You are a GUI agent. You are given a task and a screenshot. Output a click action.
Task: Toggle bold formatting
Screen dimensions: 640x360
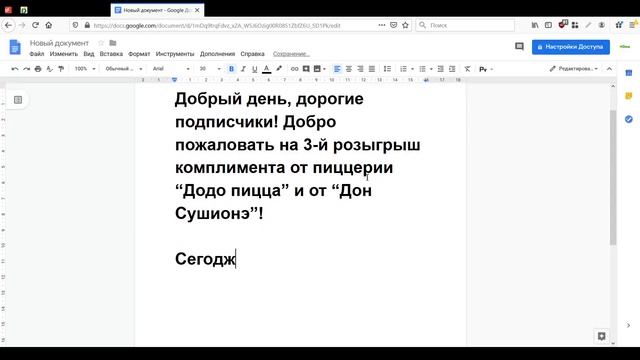click(x=231, y=69)
